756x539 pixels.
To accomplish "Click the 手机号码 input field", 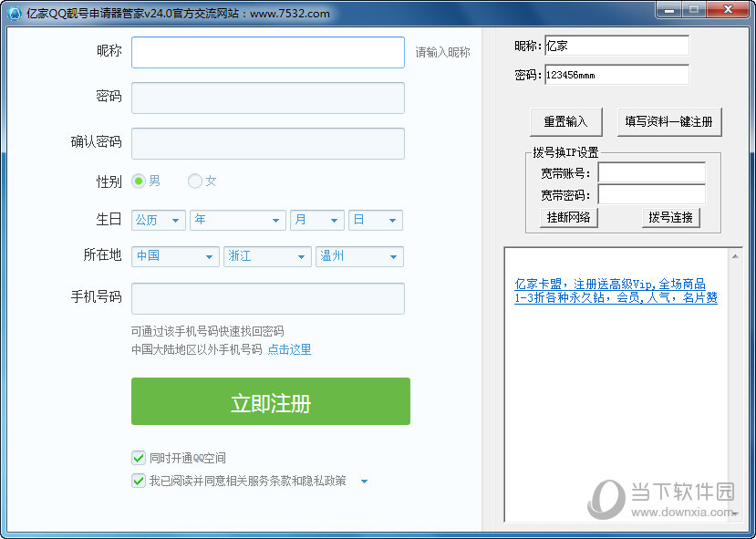I will 267,298.
